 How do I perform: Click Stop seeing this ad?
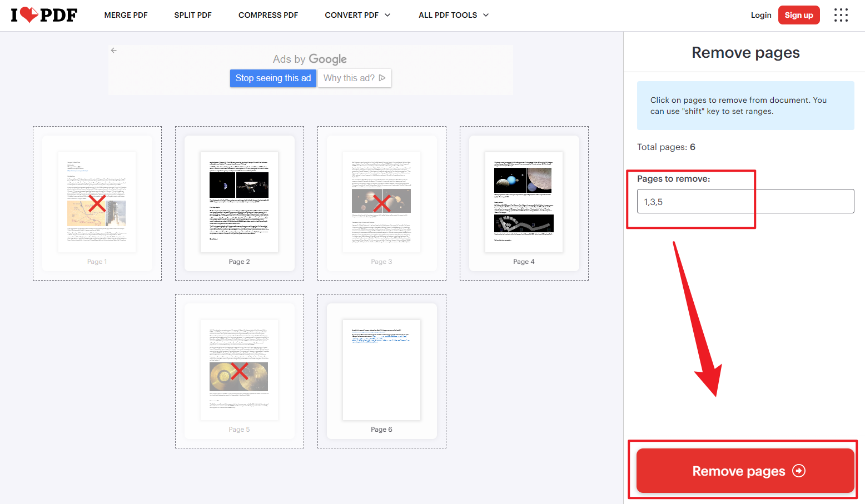pyautogui.click(x=273, y=78)
